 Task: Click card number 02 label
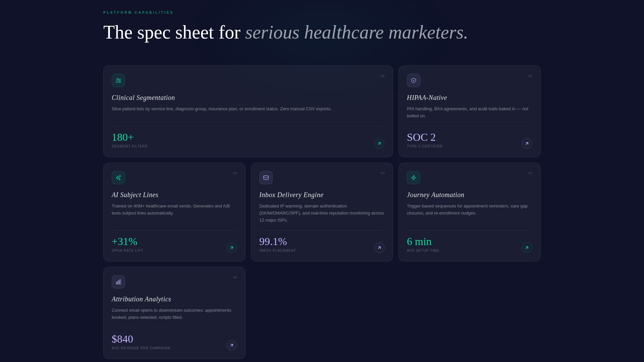coord(530,76)
